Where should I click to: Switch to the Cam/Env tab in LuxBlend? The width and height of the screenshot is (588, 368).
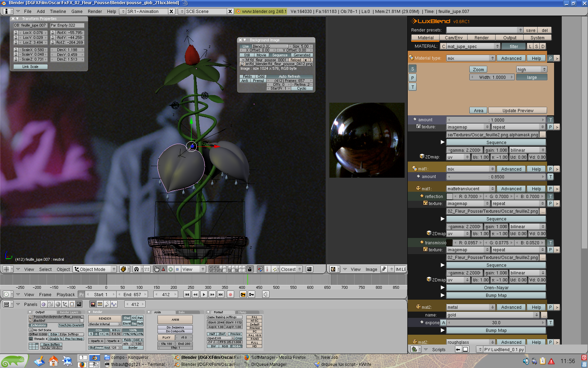pyautogui.click(x=454, y=38)
